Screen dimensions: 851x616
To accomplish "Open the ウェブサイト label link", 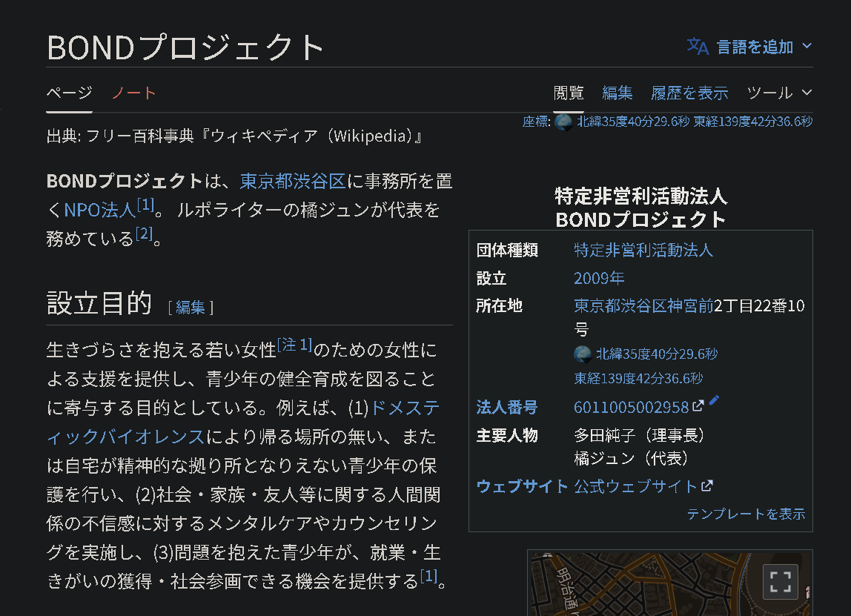I will [x=522, y=486].
